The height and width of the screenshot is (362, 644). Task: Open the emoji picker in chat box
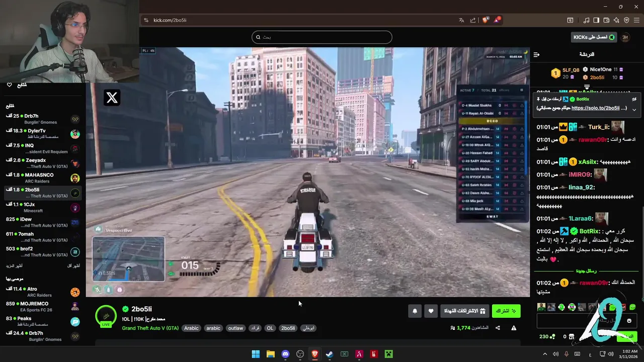[x=629, y=321]
